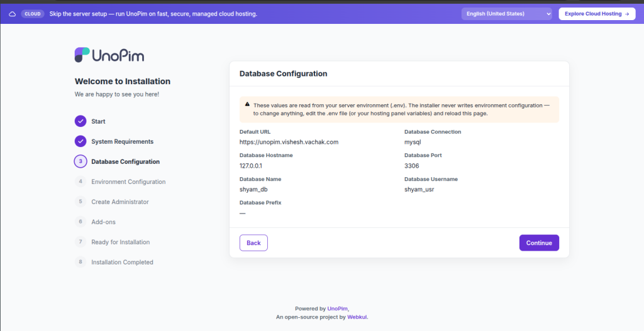Click the Database Username field label
Viewport: 644px width, 331px height.
(431, 179)
